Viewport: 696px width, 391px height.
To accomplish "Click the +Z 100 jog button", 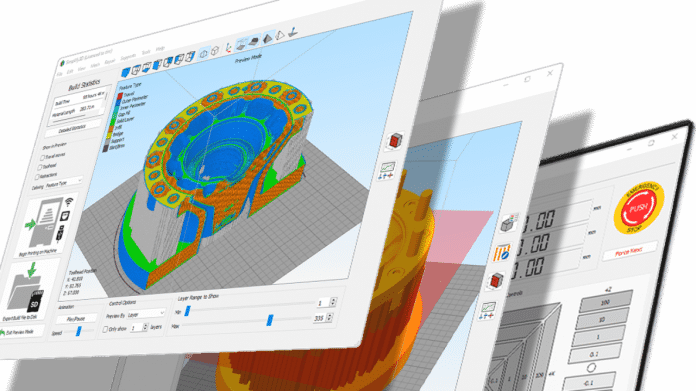I will pos(605,302).
